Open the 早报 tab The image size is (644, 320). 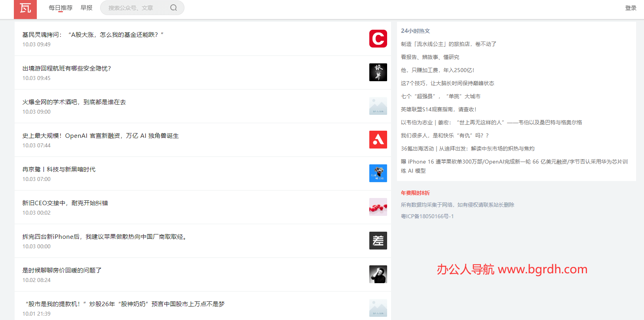tap(86, 8)
